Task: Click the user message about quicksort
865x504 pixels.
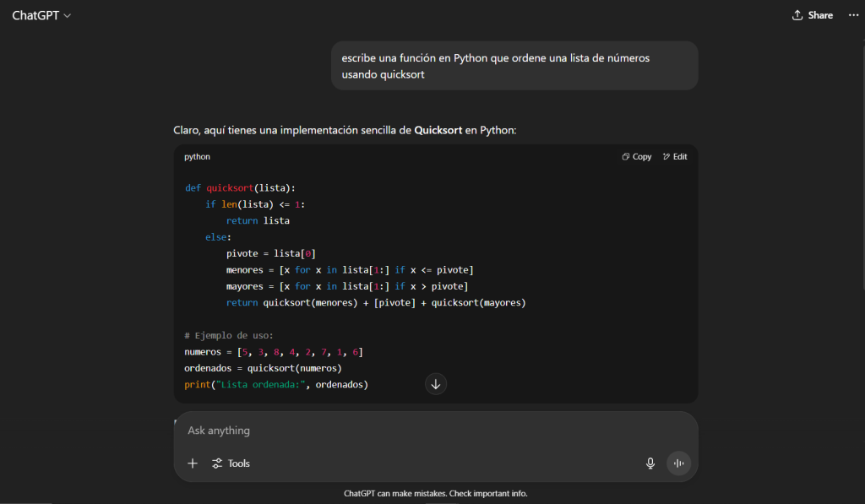Action: pos(514,66)
